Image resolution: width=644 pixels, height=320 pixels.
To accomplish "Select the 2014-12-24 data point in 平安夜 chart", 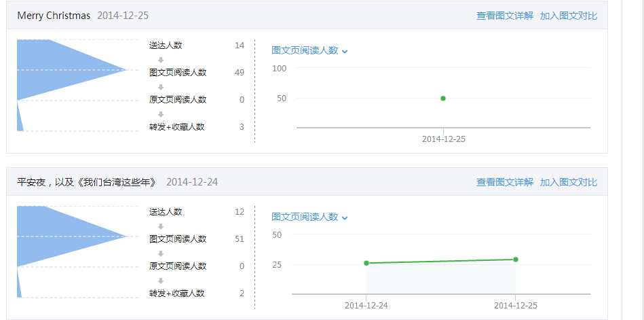I will tap(366, 263).
